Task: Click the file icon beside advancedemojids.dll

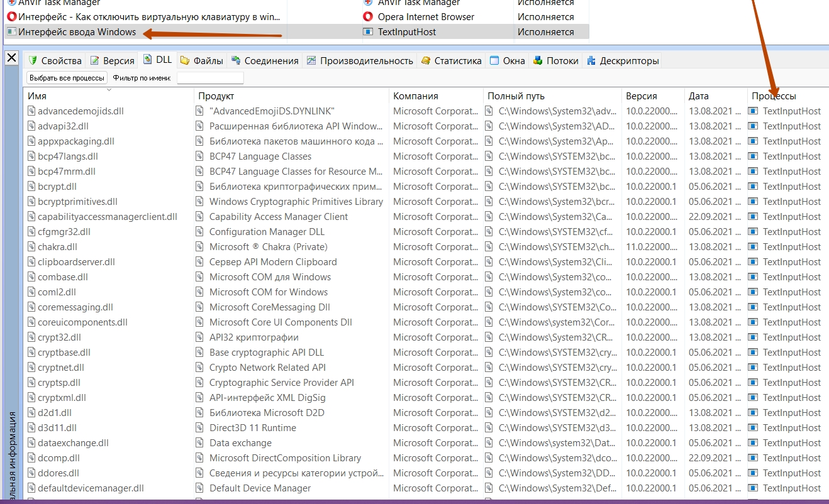Action: 31,111
